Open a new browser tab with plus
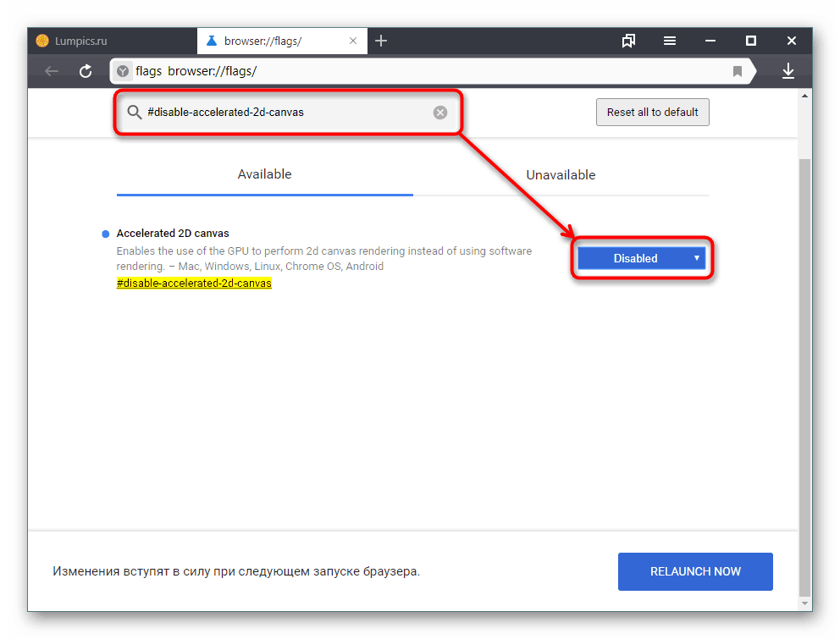 [380, 40]
